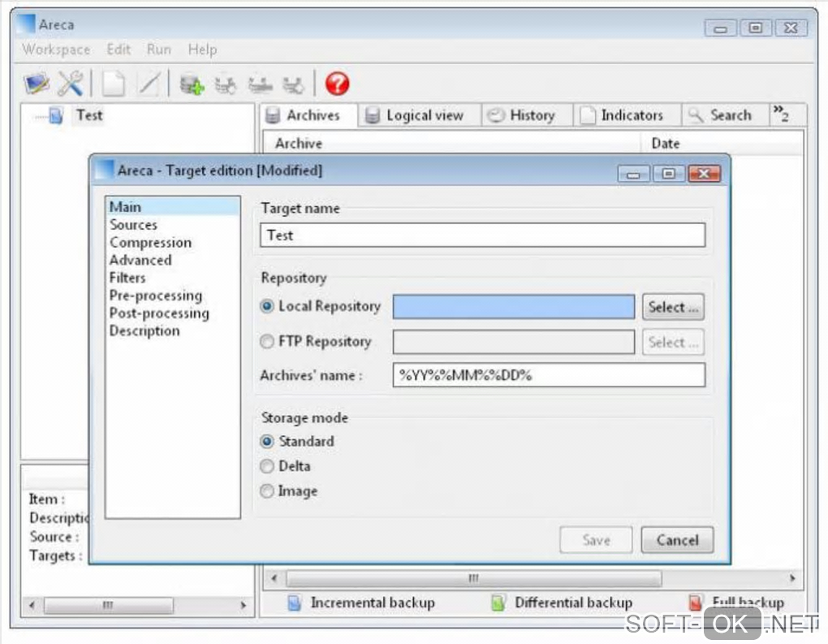
Task: Switch to the Indicators tab
Action: point(627,115)
